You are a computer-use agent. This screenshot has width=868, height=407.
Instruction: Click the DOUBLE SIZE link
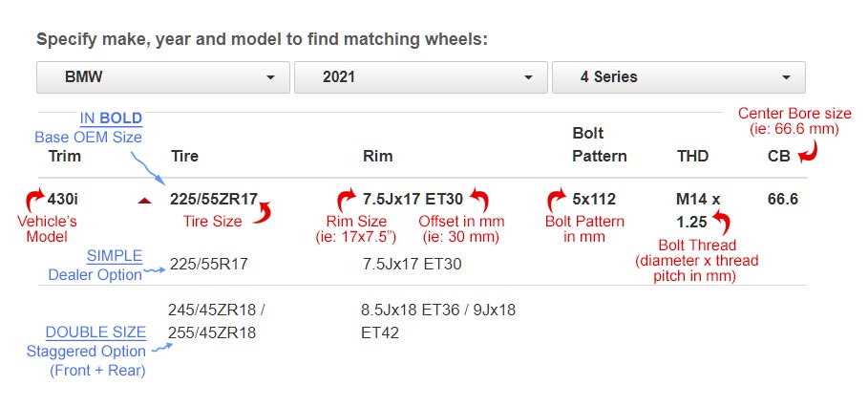coord(95,332)
